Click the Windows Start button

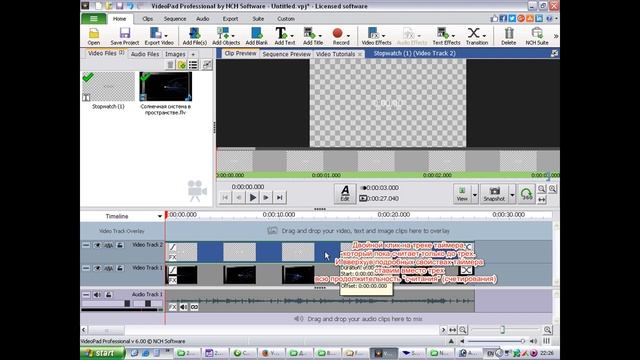pyautogui.click(x=102, y=353)
